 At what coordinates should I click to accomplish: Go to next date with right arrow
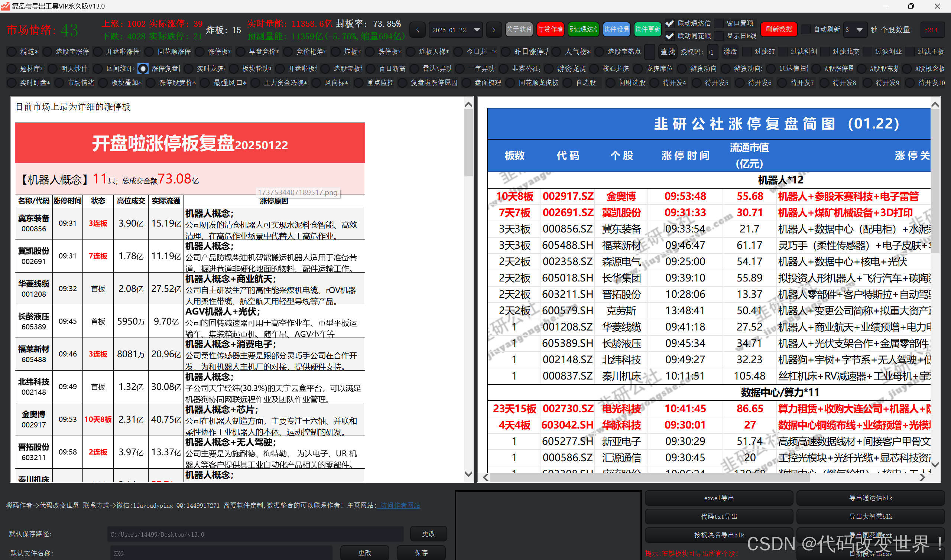(493, 30)
